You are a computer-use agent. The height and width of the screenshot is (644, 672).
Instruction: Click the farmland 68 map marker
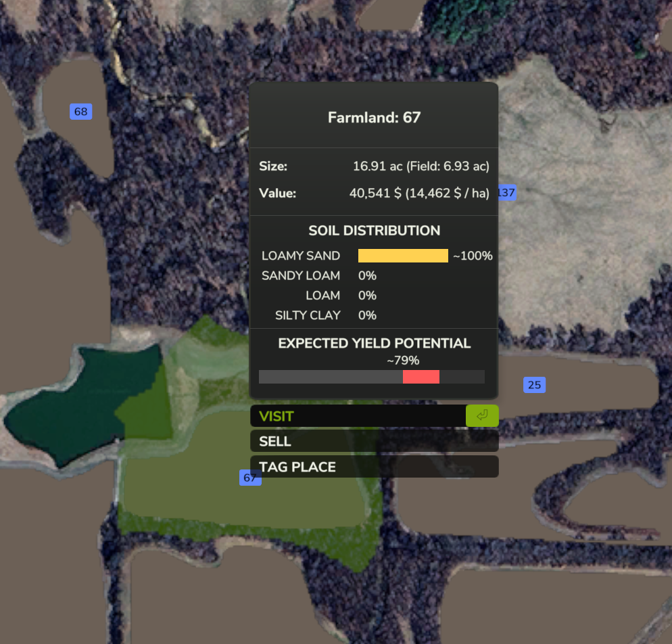coord(80,112)
